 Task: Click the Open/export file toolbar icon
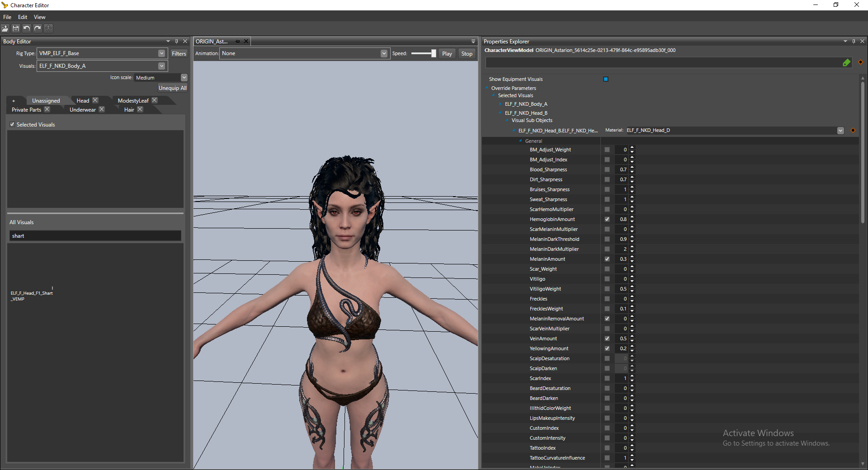pyautogui.click(x=5, y=28)
